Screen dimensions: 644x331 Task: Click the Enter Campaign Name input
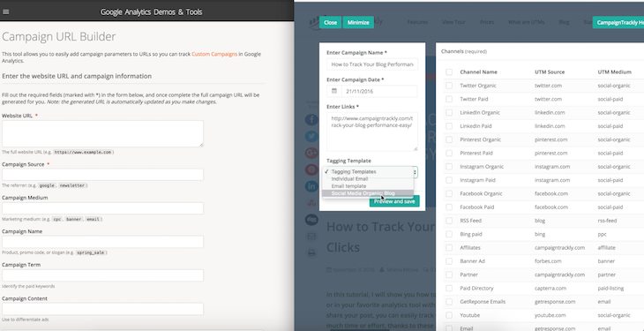tap(372, 64)
